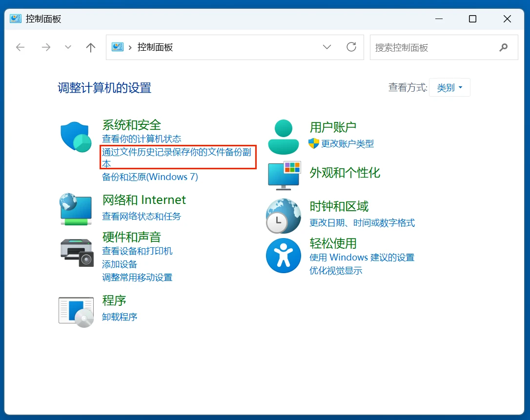Click 控制面板 breadcrumb in address bar
The width and height of the screenshot is (530, 420).
click(155, 47)
